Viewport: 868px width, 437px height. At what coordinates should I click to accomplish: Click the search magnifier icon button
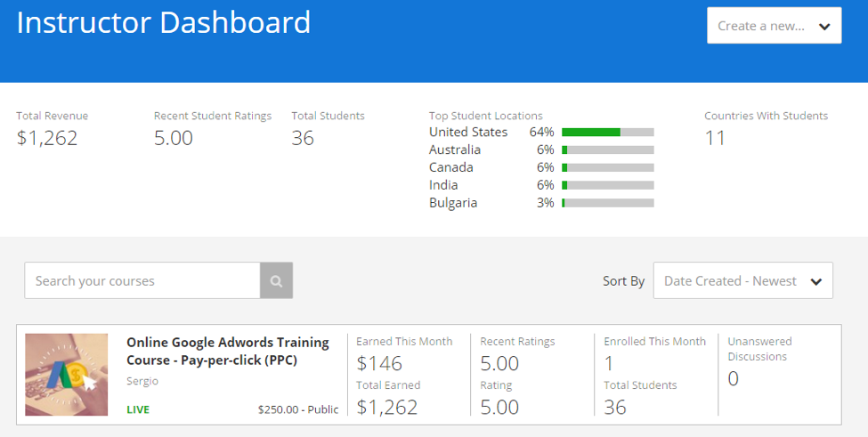click(x=276, y=281)
